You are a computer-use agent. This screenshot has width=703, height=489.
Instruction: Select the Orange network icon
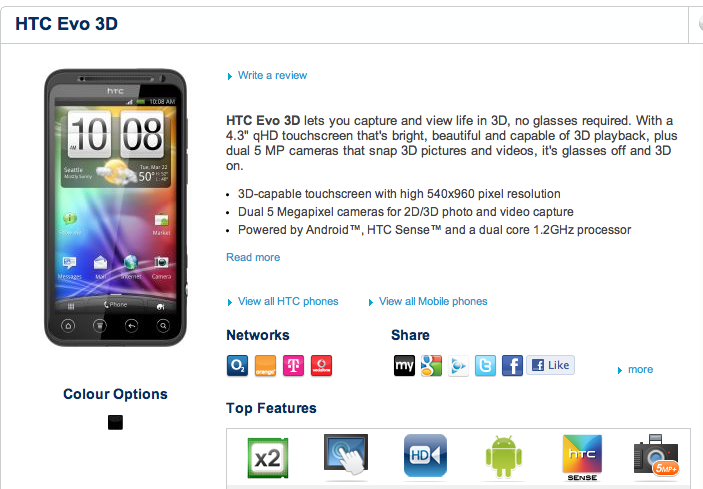coord(265,365)
